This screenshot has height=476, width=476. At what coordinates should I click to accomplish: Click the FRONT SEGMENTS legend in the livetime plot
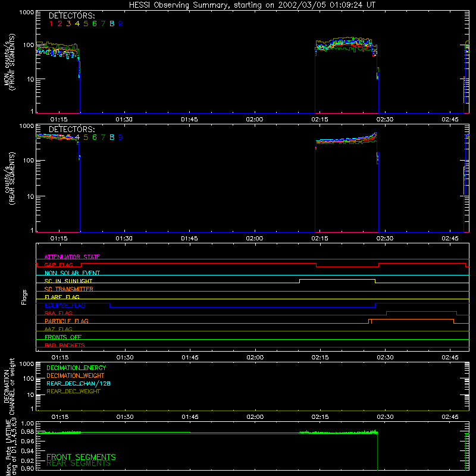[x=81, y=457]
